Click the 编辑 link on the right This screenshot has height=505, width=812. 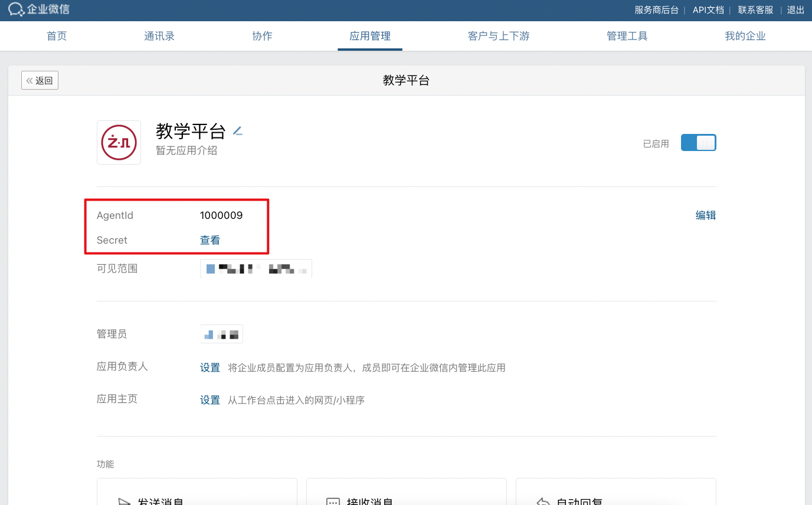[x=706, y=215]
